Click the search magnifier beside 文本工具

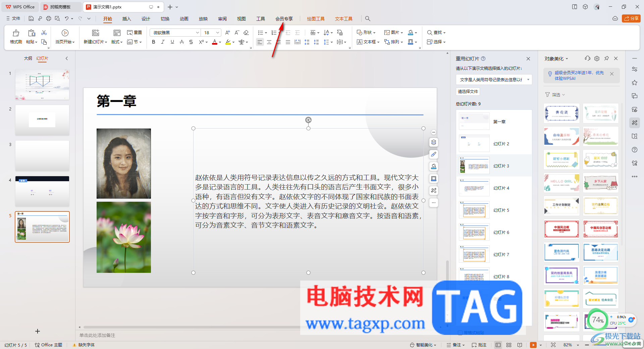[x=368, y=19]
